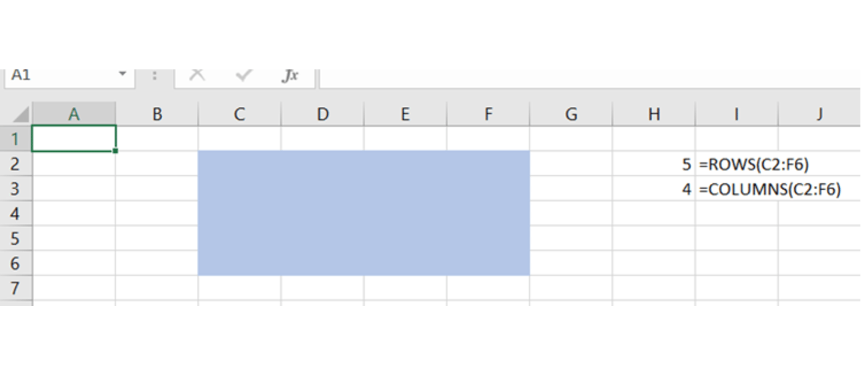
Task: Click the cell containing =ROWS(C2:F6)
Action: (x=736, y=164)
